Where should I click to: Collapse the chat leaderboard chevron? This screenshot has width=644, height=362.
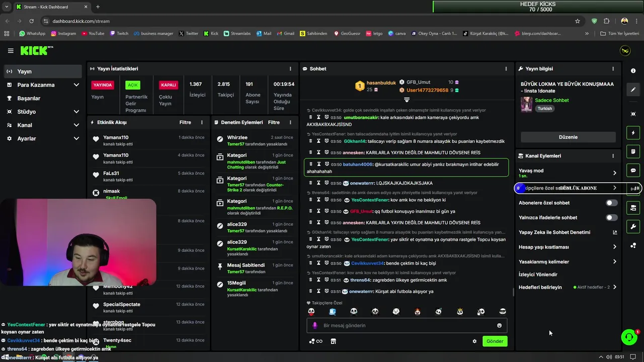point(407,100)
